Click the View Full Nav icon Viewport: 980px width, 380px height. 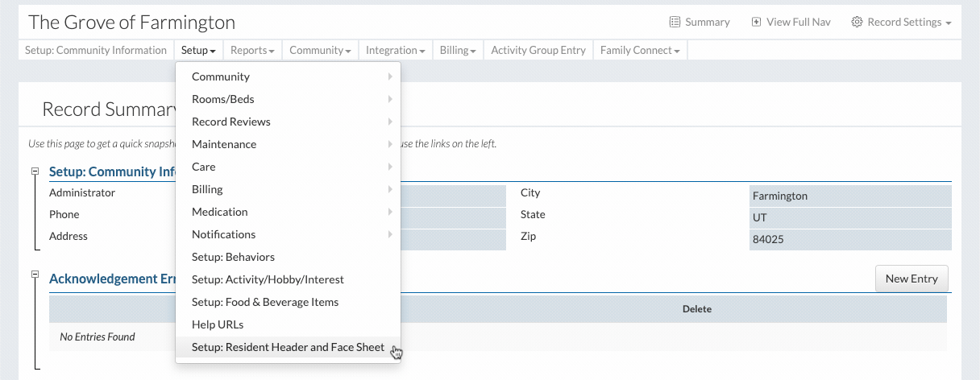(x=756, y=22)
